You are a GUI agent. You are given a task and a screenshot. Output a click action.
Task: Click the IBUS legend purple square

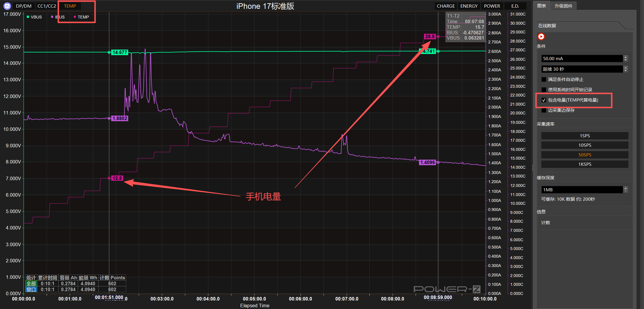coord(52,17)
